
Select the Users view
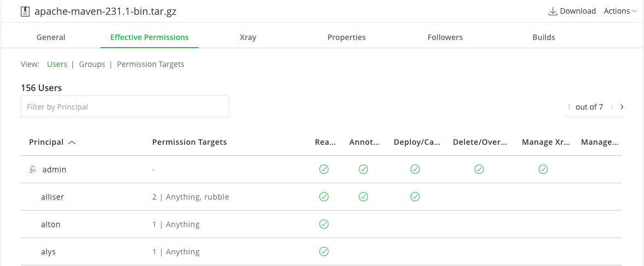click(x=57, y=64)
